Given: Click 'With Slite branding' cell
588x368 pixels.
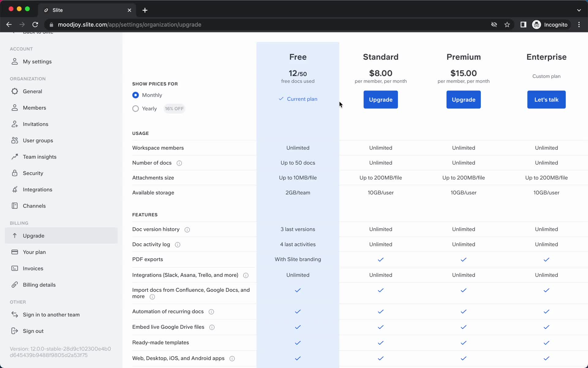Looking at the screenshot, I should [x=298, y=259].
